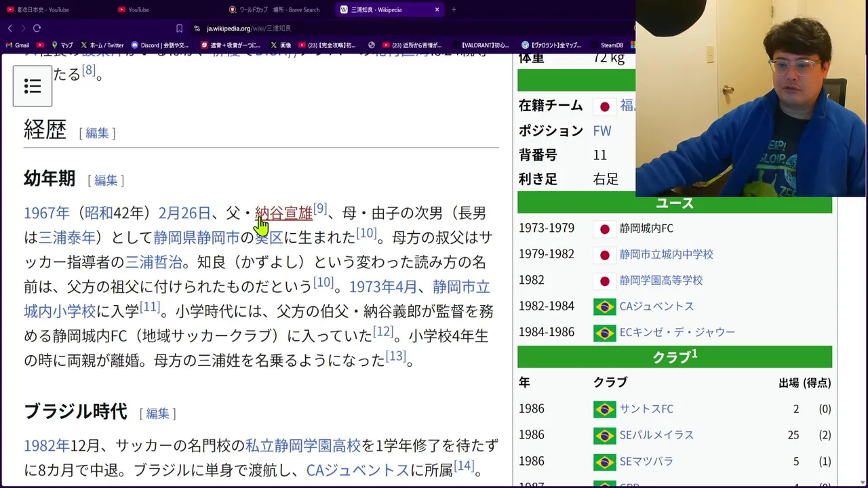Open the ECキンゼ・デ・ジャウー link

click(x=677, y=332)
